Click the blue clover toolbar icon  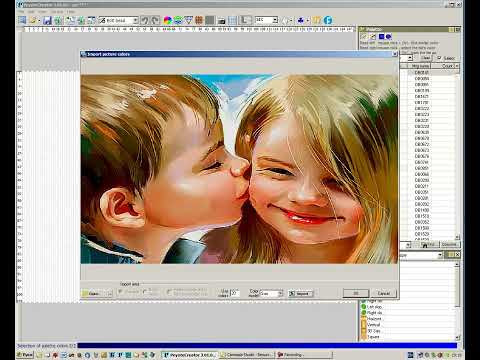(301, 20)
